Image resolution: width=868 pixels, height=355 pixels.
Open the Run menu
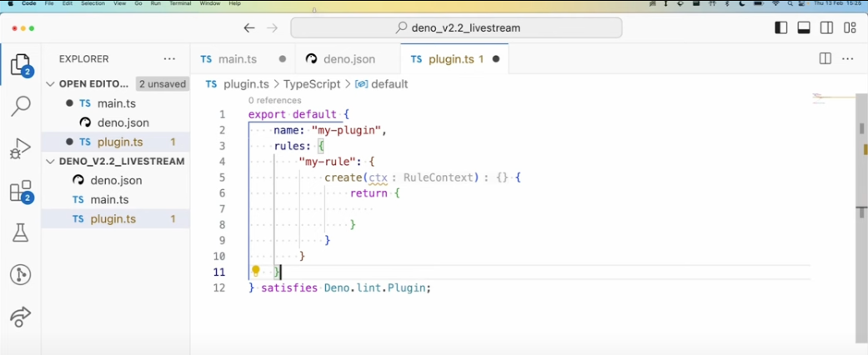(156, 3)
